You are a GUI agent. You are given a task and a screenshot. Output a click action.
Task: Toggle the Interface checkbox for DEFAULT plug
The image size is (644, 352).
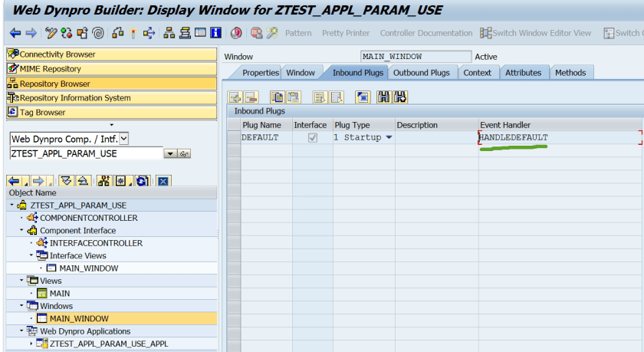coord(313,137)
